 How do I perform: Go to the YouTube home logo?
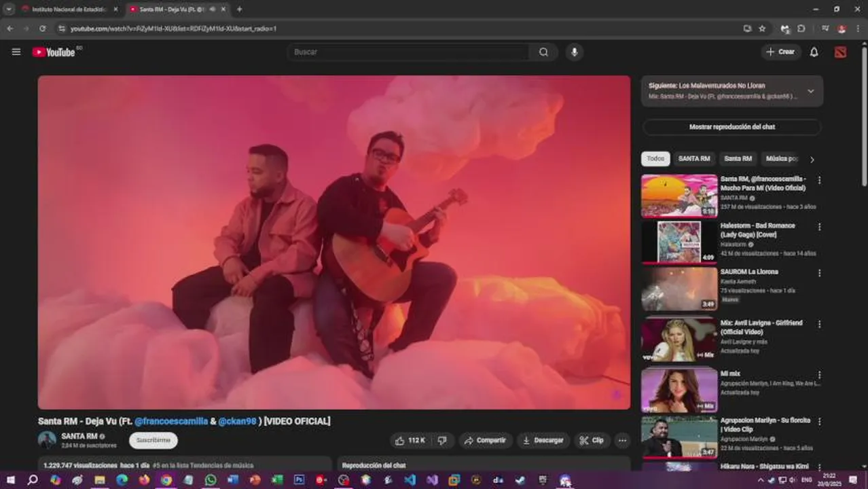pyautogui.click(x=54, y=52)
